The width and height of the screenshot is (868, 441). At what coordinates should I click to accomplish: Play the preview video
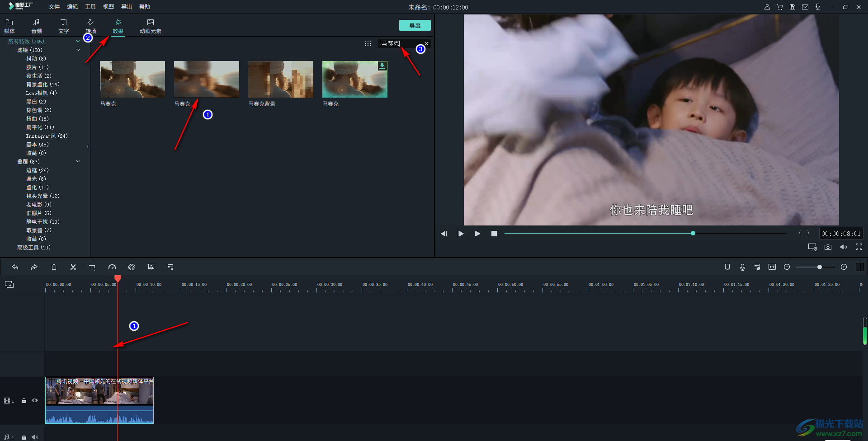tap(477, 234)
